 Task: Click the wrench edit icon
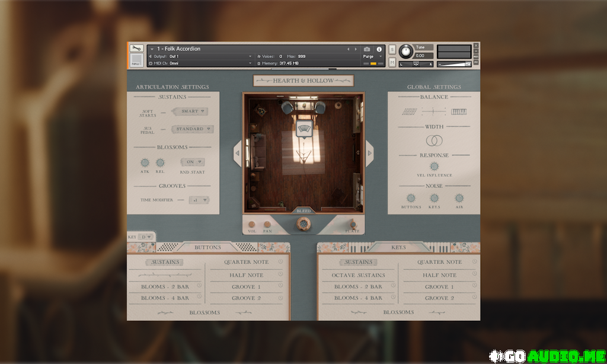pyautogui.click(x=136, y=49)
